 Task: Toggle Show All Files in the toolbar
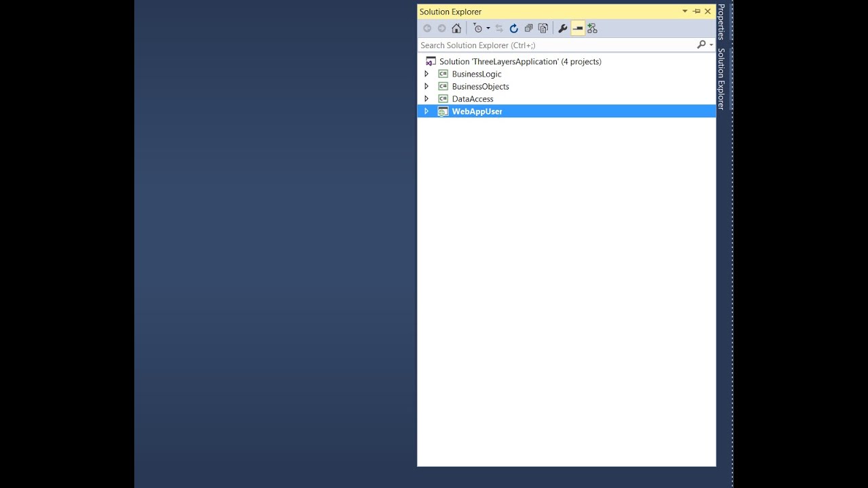click(x=543, y=28)
